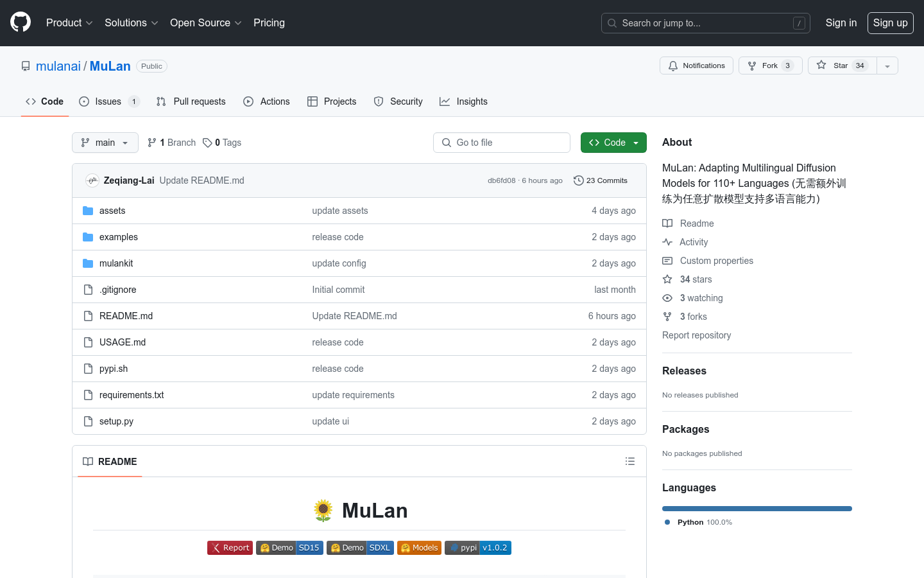Click the README.md file icon
The image size is (924, 578).
pos(89,316)
